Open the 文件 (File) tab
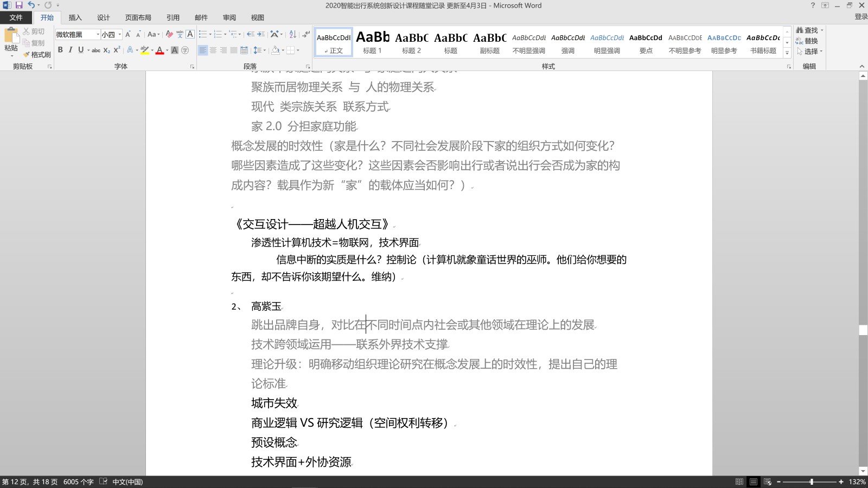Screen dimensions: 868x488 coord(16,17)
